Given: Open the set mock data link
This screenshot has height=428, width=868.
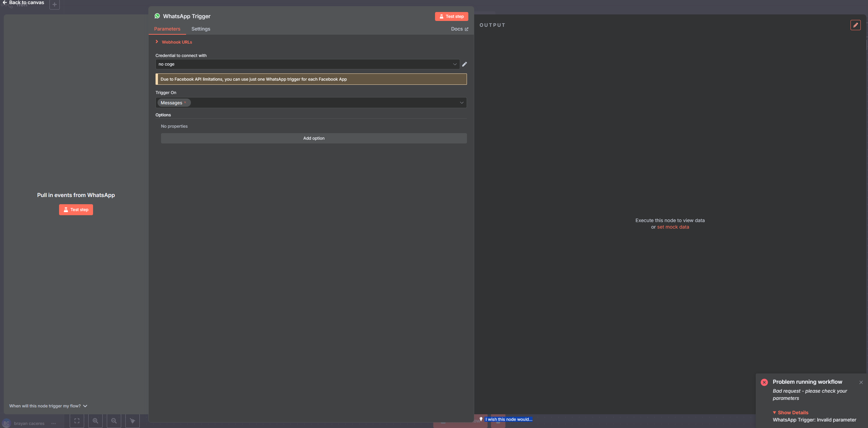Looking at the screenshot, I should 673,227.
